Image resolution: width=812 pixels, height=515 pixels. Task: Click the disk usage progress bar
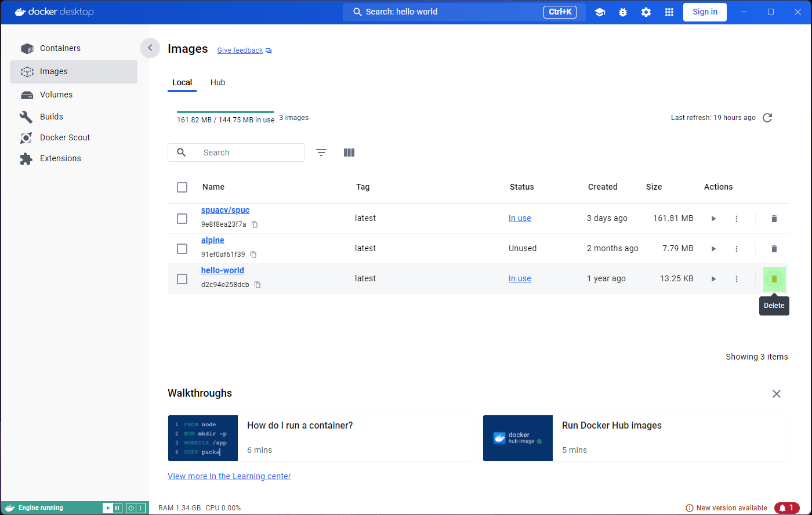click(x=226, y=111)
